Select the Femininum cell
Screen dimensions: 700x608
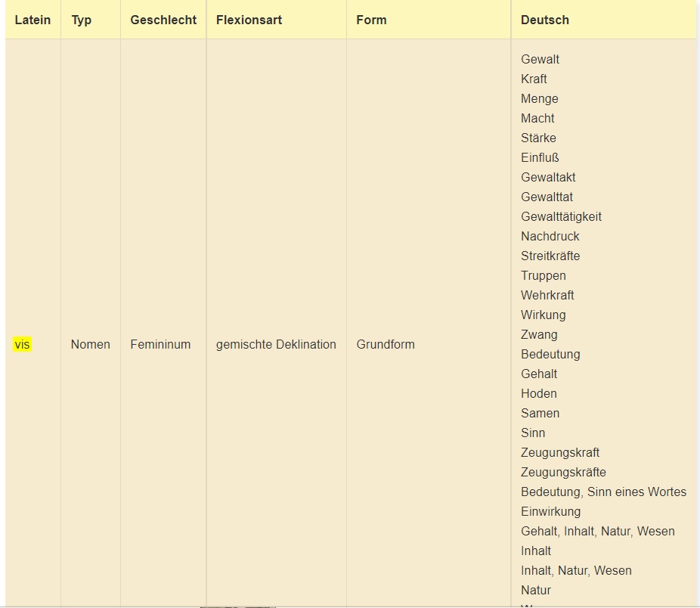coord(160,344)
